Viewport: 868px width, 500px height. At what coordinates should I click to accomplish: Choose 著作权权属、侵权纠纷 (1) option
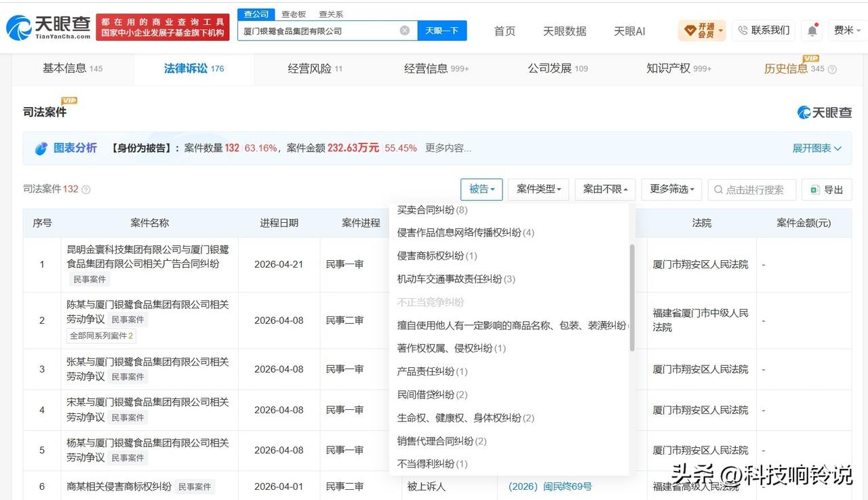tap(452, 348)
